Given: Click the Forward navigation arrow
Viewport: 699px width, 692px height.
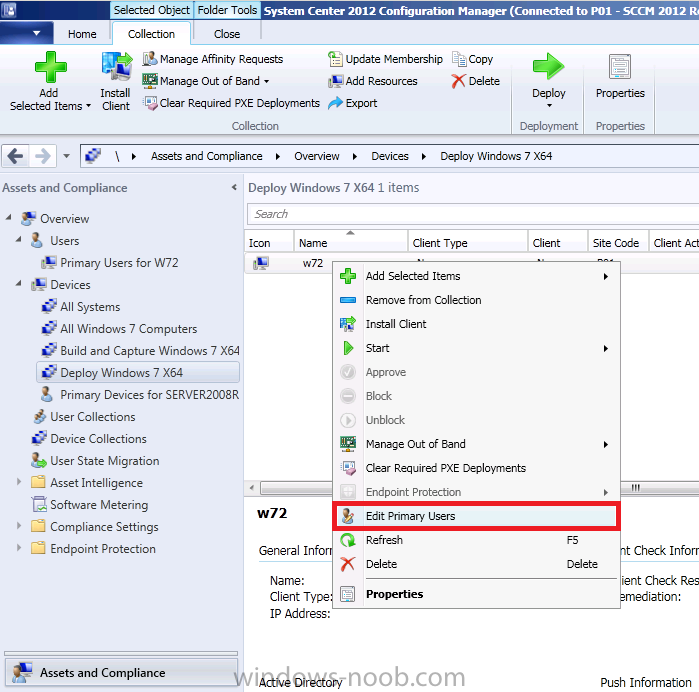Looking at the screenshot, I should (43, 156).
